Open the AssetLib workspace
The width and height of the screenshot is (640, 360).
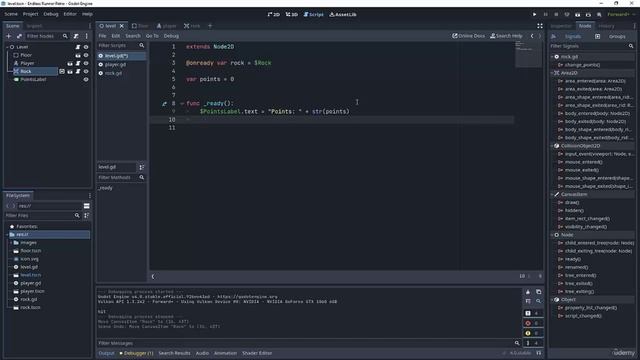pyautogui.click(x=343, y=14)
